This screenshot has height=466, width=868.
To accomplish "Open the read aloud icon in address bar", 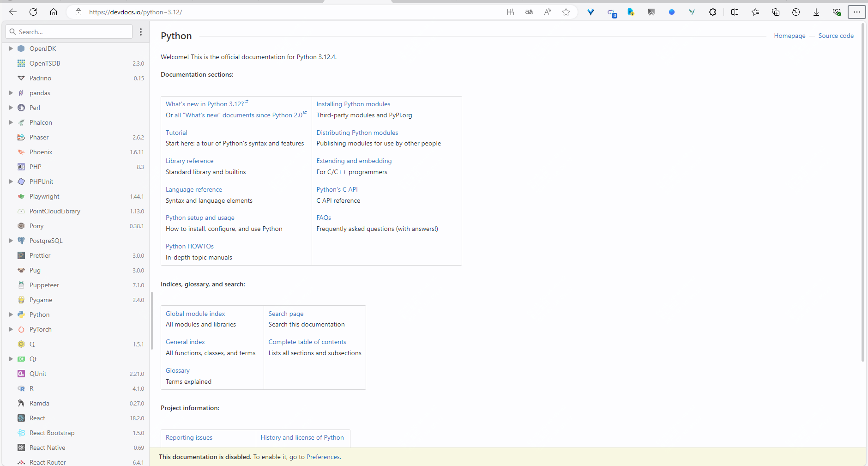I will pyautogui.click(x=548, y=12).
